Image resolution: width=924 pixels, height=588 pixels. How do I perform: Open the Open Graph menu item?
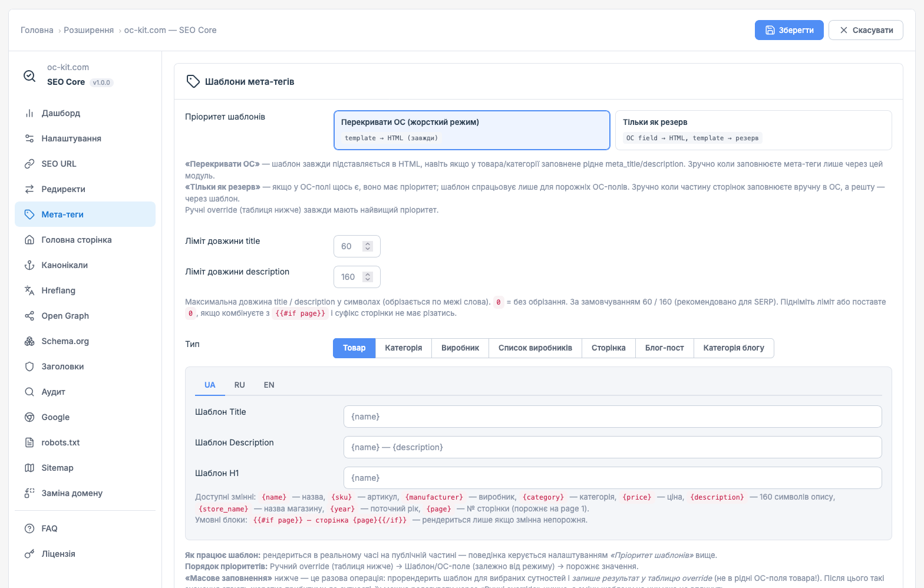(x=85, y=316)
